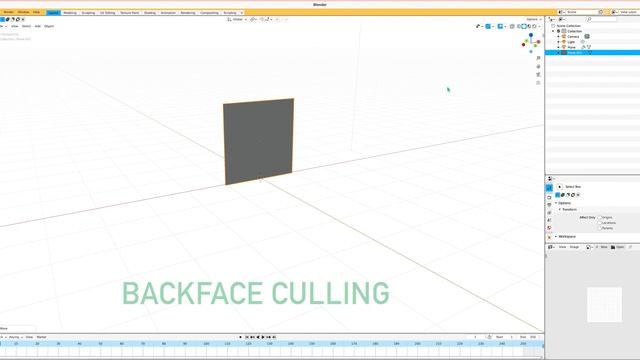Click the Scene name field
640x360 pixels.
point(582,12)
